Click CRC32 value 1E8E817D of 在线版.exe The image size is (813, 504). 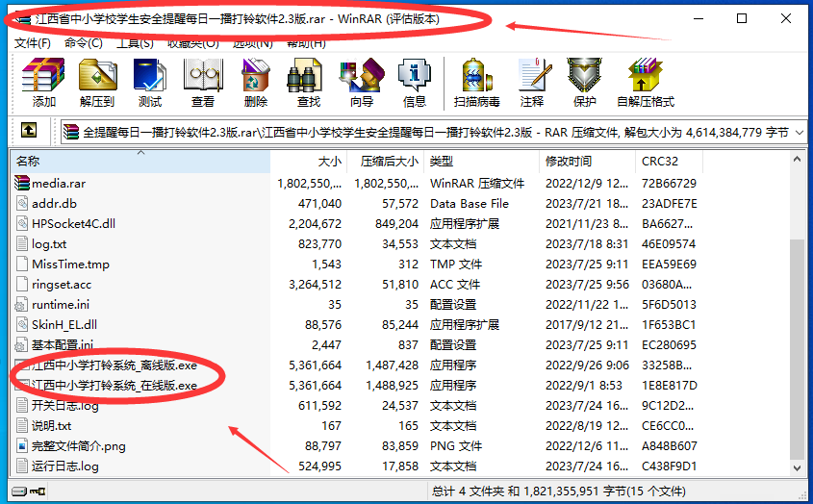tap(669, 386)
